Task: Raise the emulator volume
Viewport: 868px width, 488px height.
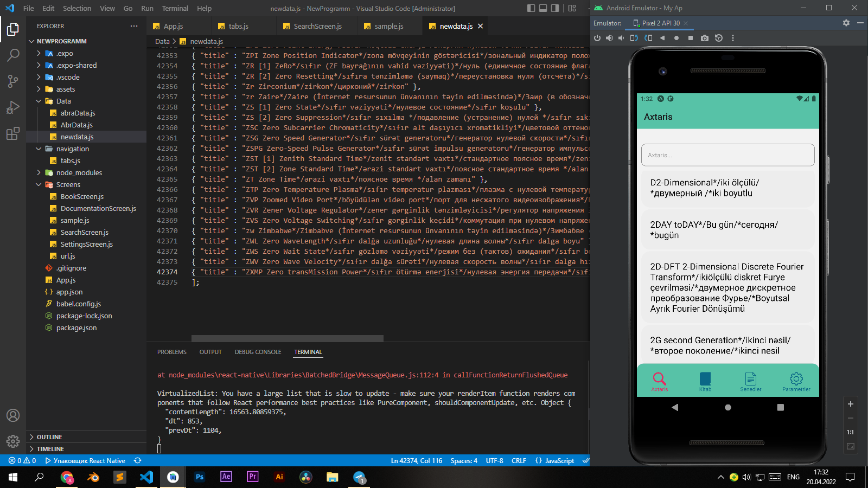Action: point(609,38)
